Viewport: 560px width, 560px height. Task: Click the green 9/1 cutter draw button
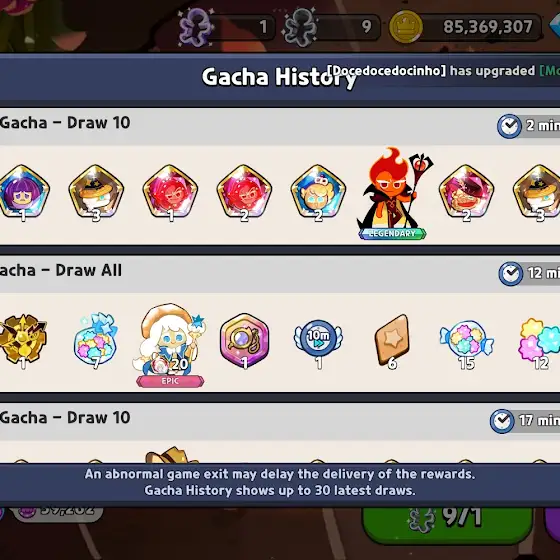coord(448,521)
